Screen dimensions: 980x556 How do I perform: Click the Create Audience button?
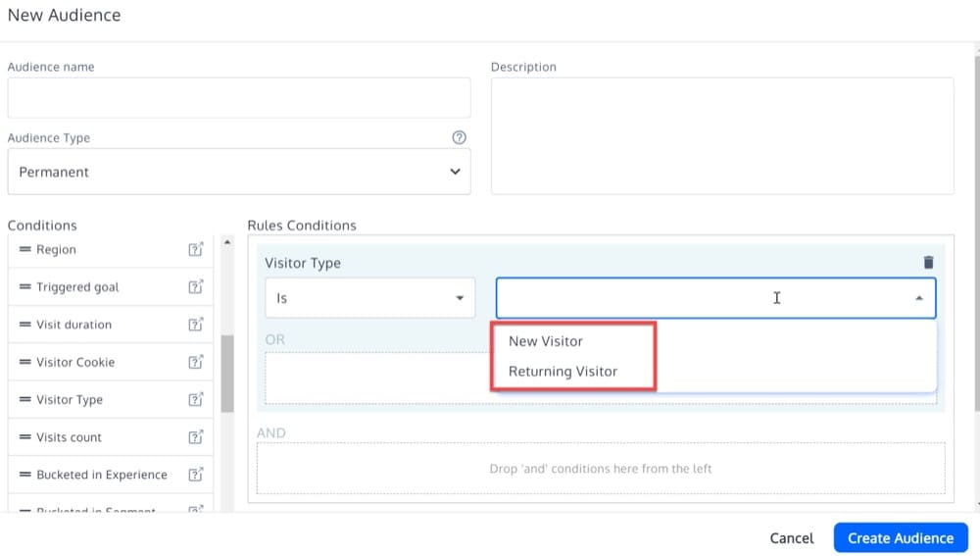900,537
